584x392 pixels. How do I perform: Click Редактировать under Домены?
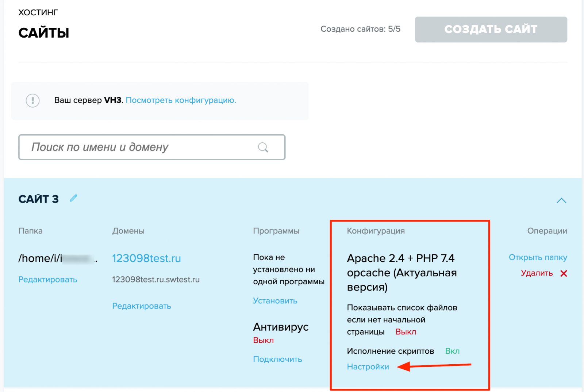tap(142, 306)
